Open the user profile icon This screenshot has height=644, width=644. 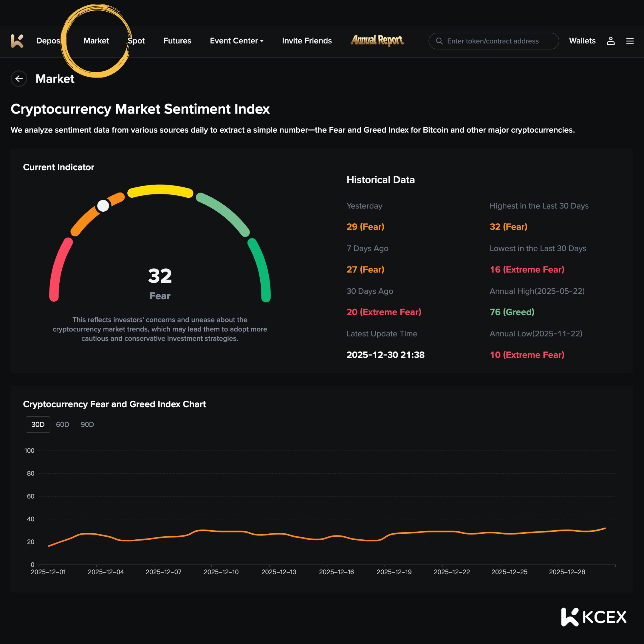[610, 41]
